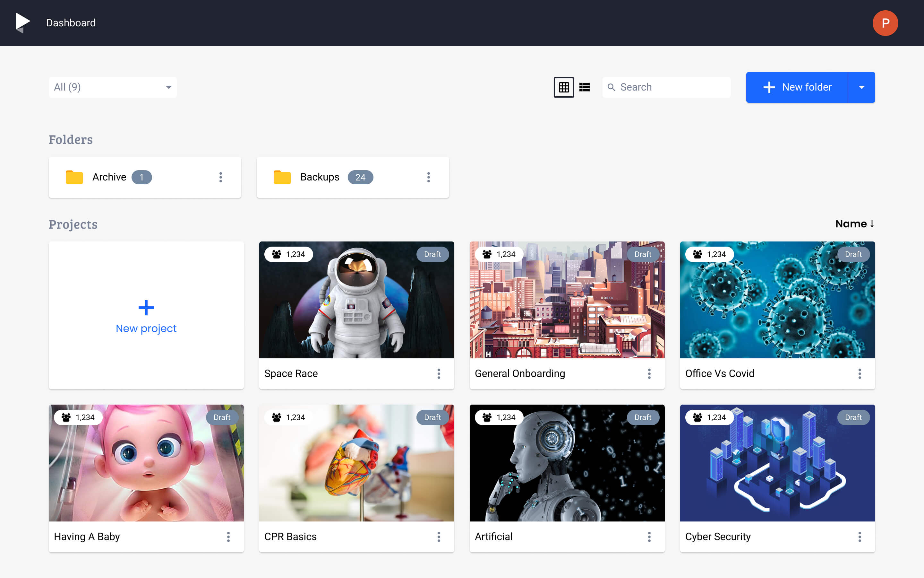Viewport: 924px width, 578px height.
Task: Open the user profile avatar P
Action: [885, 23]
